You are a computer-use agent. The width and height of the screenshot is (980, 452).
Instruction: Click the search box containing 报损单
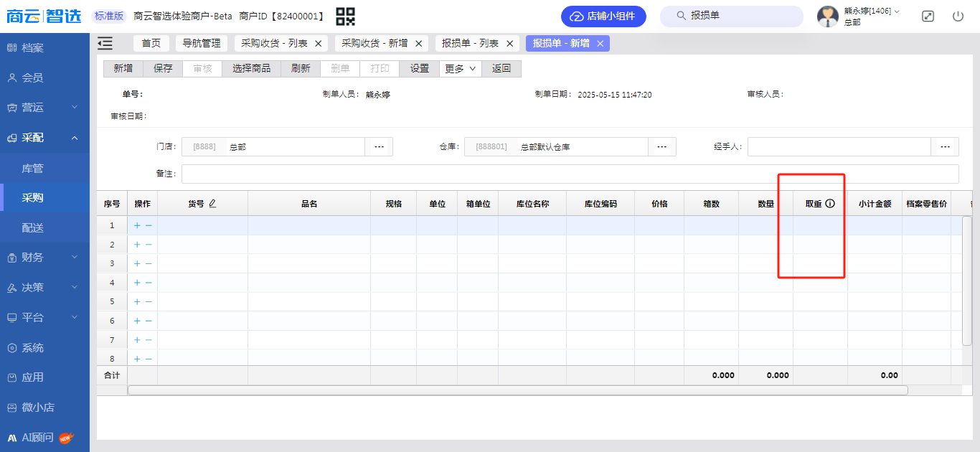point(732,17)
